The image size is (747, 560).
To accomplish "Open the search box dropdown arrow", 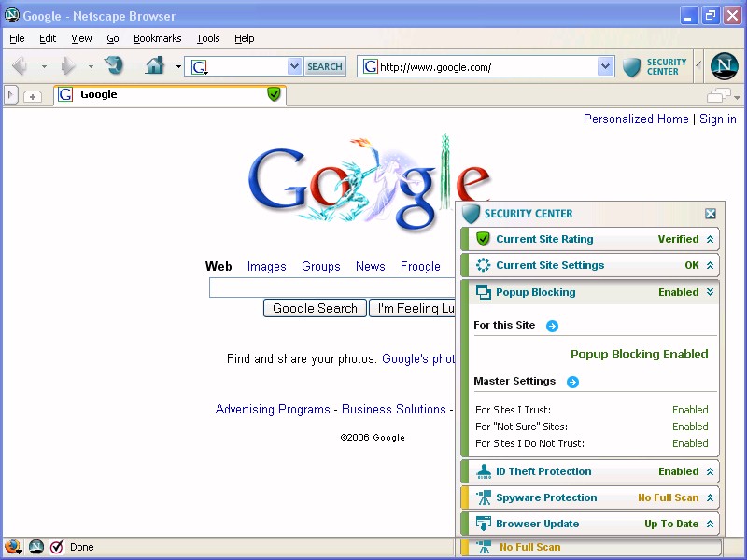I will (294, 66).
